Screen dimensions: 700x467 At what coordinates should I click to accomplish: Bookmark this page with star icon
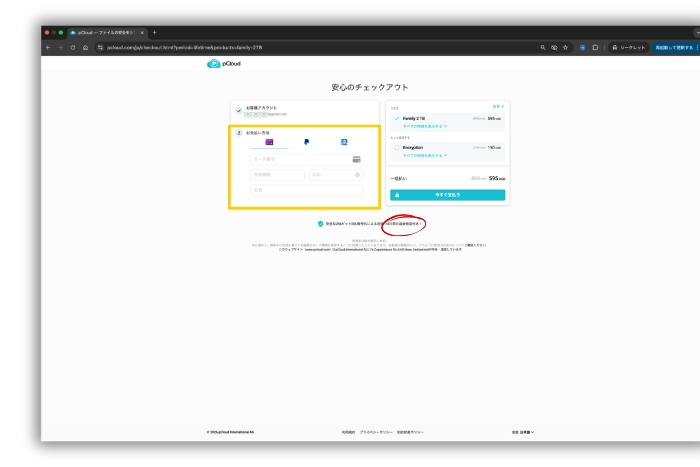click(x=566, y=47)
